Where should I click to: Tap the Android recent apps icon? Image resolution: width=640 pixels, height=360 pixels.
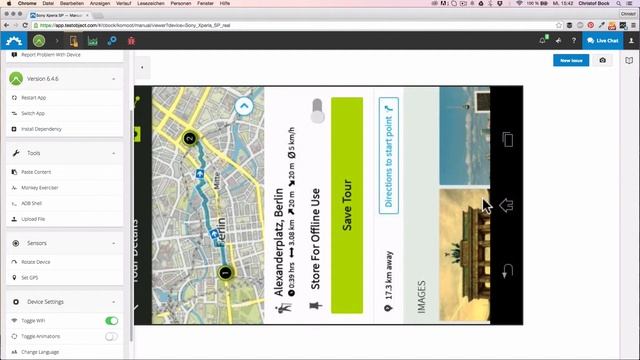(507, 140)
